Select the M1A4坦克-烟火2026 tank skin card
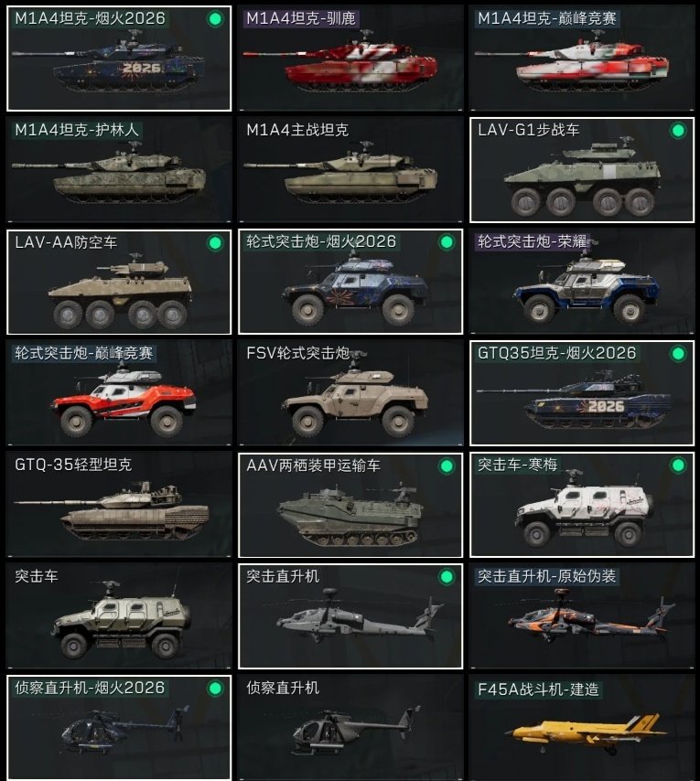700x781 pixels. tap(119, 59)
